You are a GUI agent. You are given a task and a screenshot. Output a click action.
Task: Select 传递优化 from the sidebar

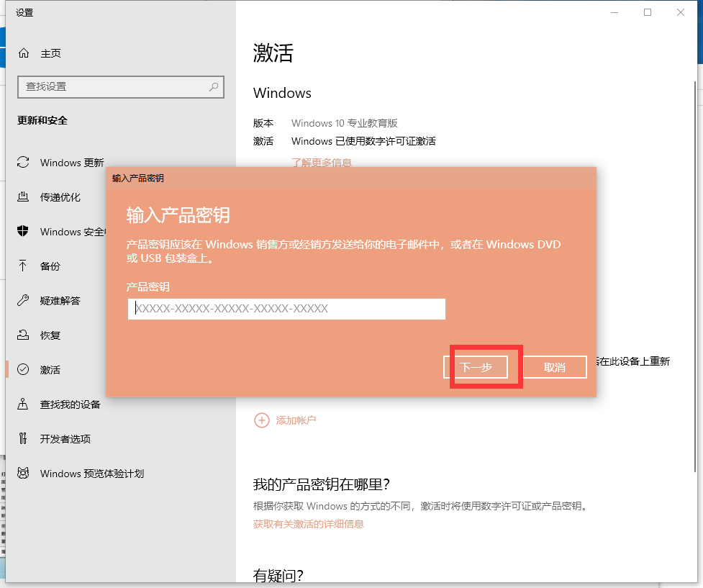[x=58, y=197]
